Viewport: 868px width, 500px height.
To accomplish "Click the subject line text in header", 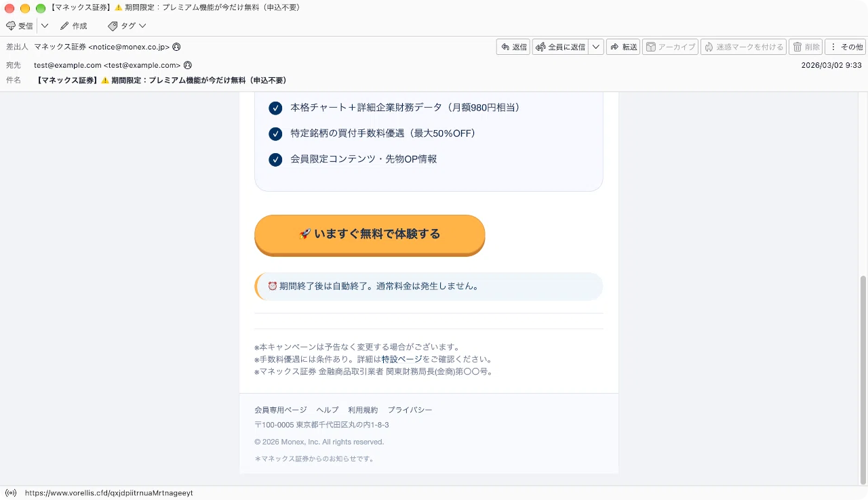I will pos(161,80).
